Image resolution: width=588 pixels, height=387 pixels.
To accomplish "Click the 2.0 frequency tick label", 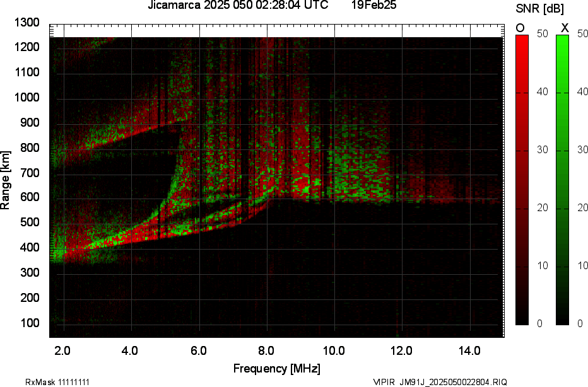I will click(x=62, y=351).
